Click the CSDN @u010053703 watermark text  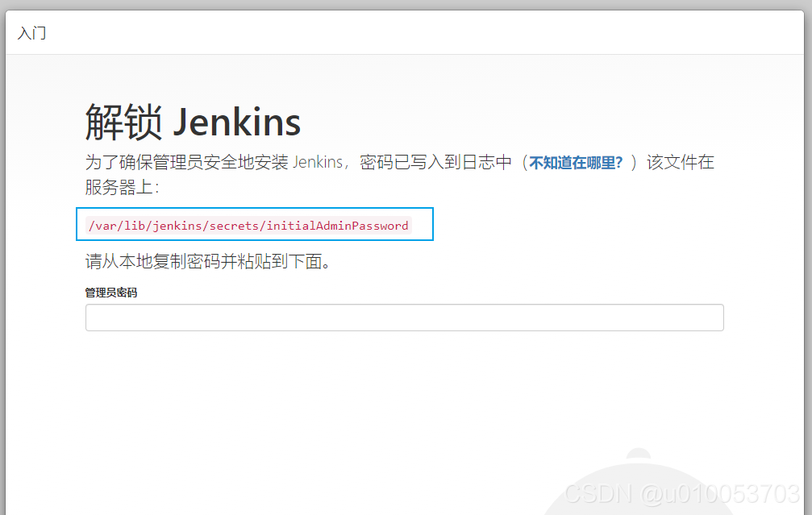tap(682, 493)
